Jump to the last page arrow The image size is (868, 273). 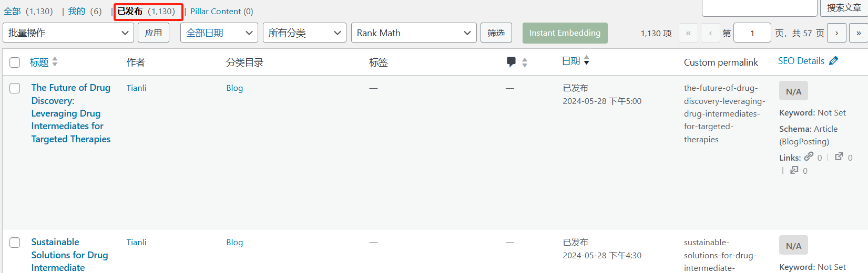859,33
